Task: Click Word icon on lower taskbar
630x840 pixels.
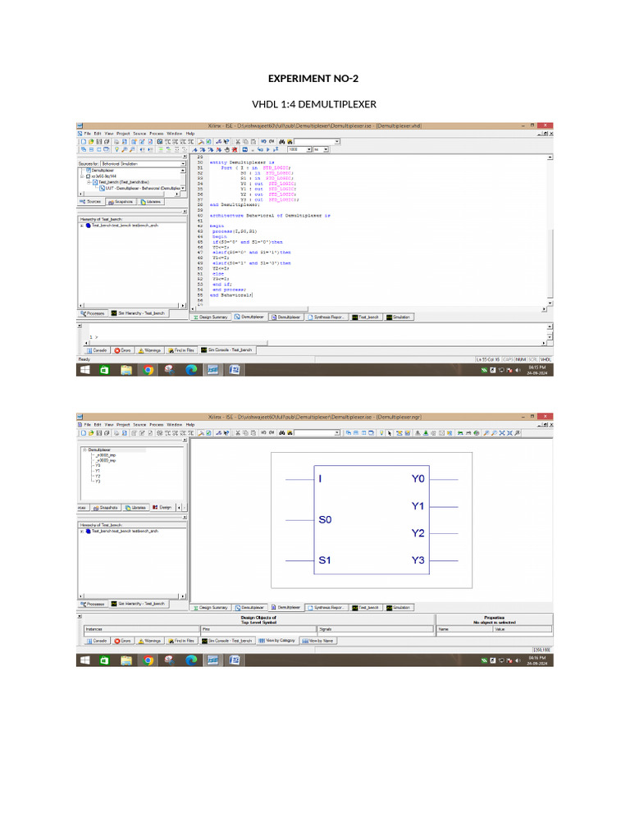Action: [234, 660]
